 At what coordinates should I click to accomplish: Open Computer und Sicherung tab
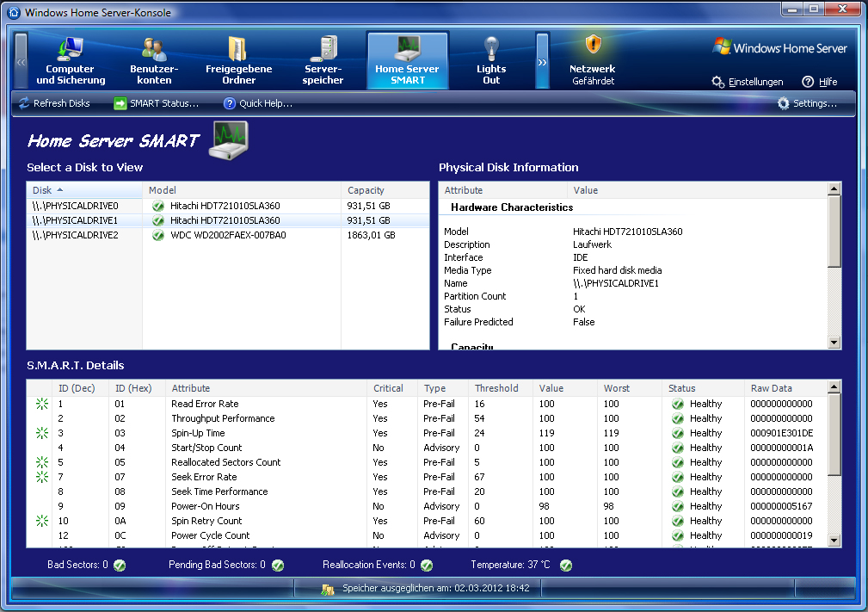tap(71, 61)
